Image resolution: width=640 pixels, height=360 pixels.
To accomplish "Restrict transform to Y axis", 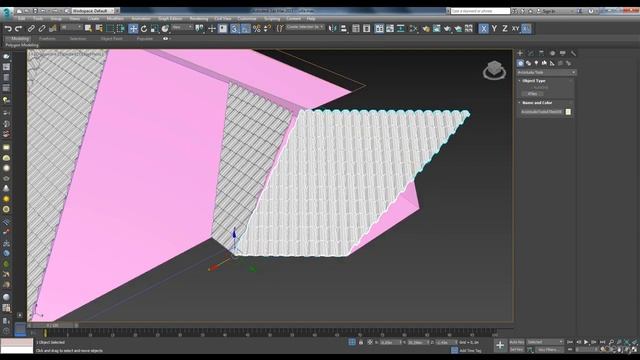I will tap(494, 29).
